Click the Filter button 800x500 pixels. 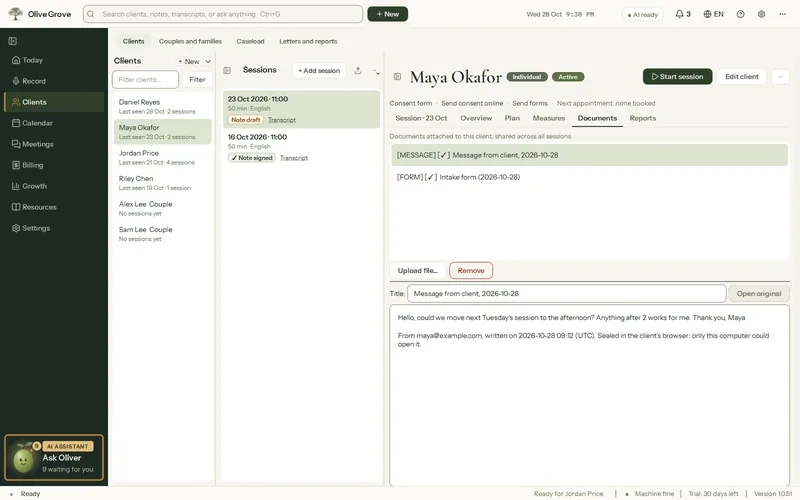click(197, 80)
